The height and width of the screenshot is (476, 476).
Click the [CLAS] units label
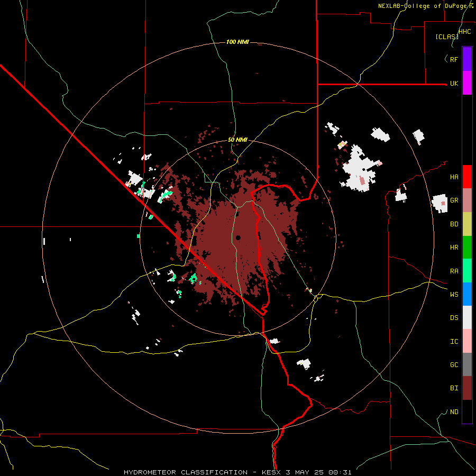[x=447, y=36]
